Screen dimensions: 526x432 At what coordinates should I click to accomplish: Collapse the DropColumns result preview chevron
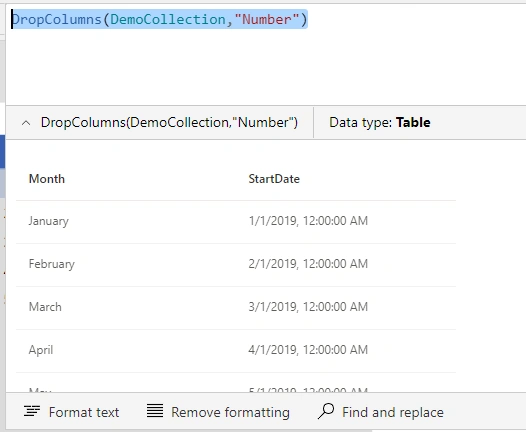[26, 123]
